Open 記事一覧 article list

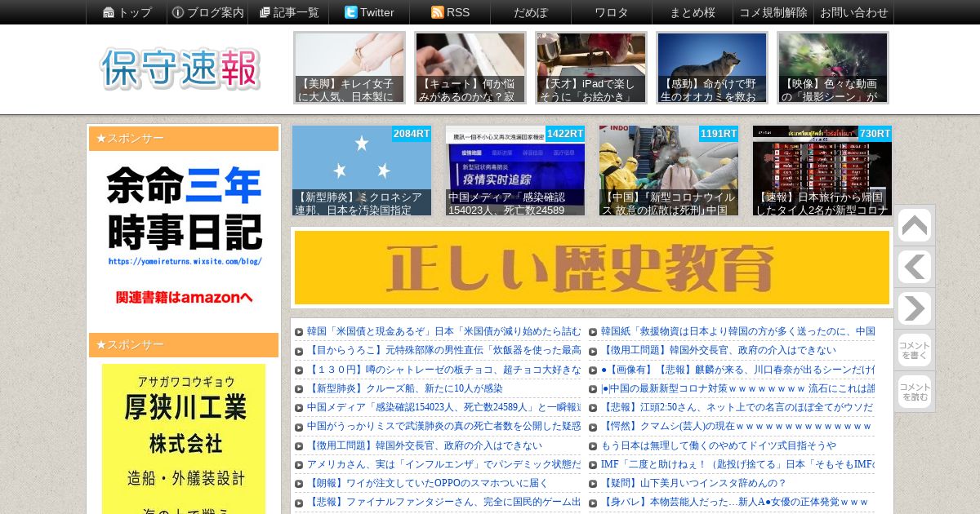tap(288, 12)
